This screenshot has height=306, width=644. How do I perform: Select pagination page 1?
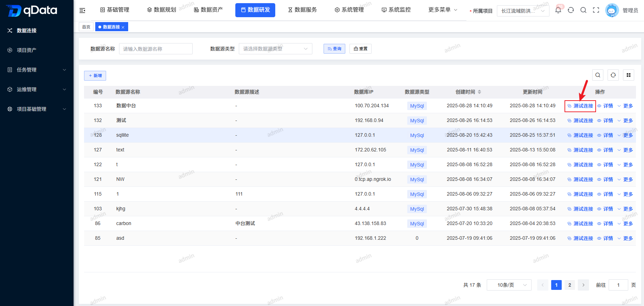pos(556,285)
